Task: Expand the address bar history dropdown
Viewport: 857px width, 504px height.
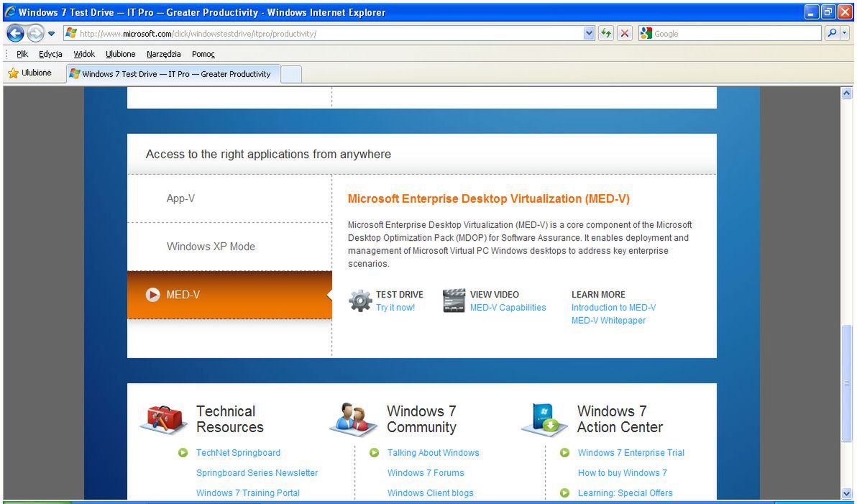Action: pyautogui.click(x=589, y=33)
